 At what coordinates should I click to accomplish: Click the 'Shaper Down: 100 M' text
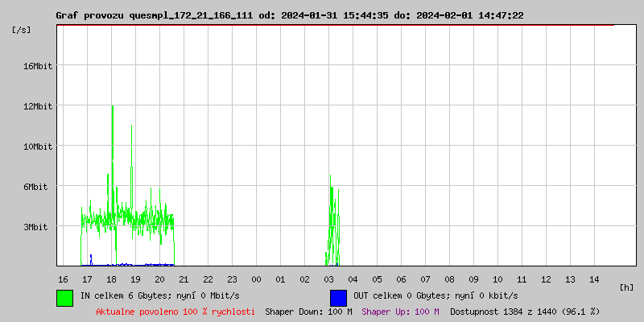(x=308, y=312)
